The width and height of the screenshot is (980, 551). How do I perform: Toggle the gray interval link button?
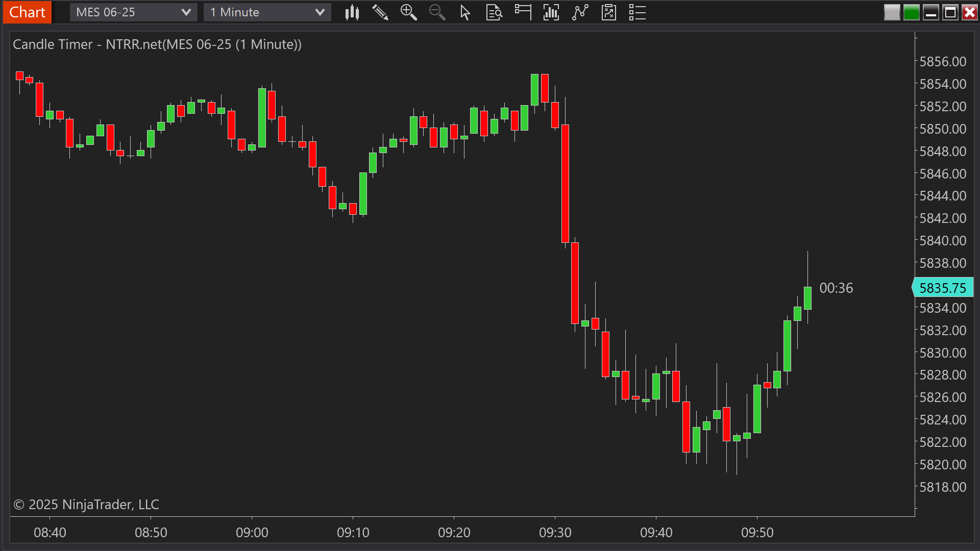coord(892,12)
